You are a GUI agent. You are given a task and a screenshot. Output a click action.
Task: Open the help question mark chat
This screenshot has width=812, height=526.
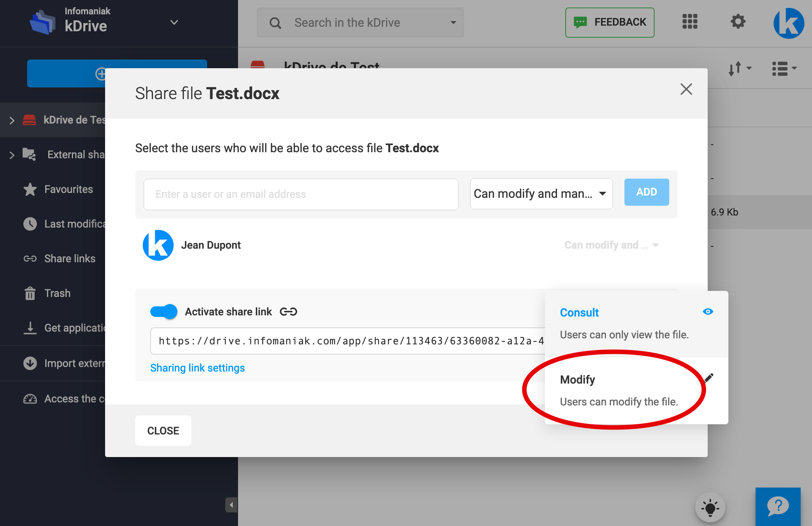pyautogui.click(x=778, y=506)
